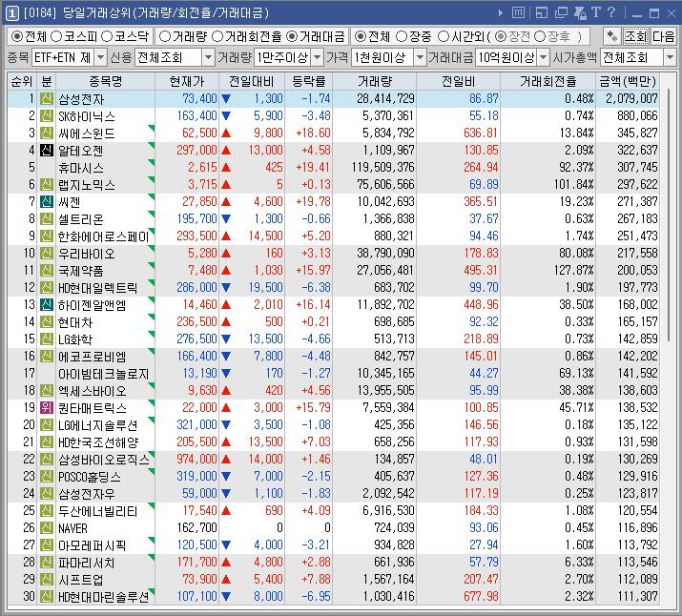
Task: Open font settings with the T icon
Action: (x=596, y=12)
